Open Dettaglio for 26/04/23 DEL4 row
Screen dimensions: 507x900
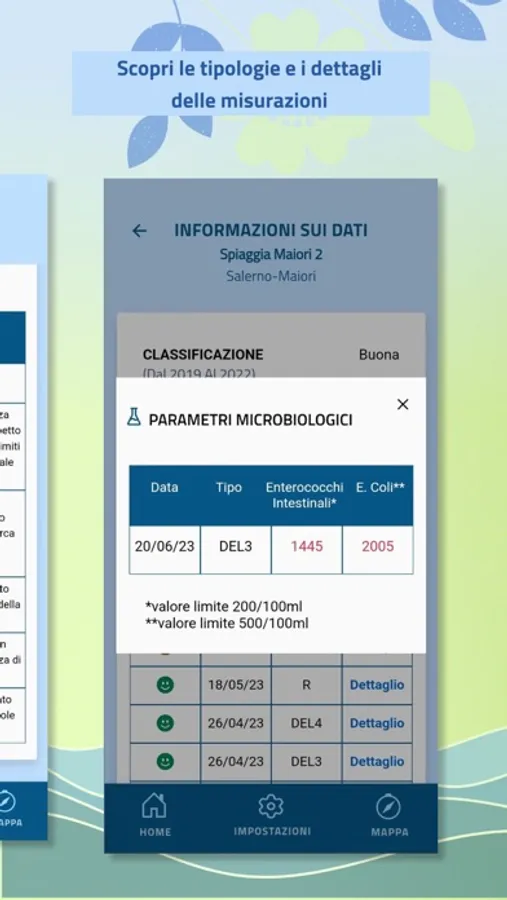[377, 723]
